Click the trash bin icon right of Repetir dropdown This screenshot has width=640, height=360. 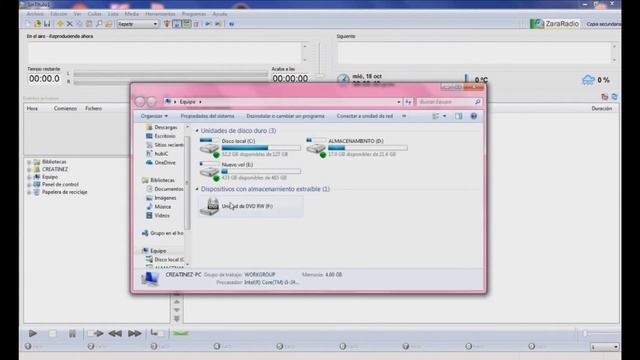(167, 24)
